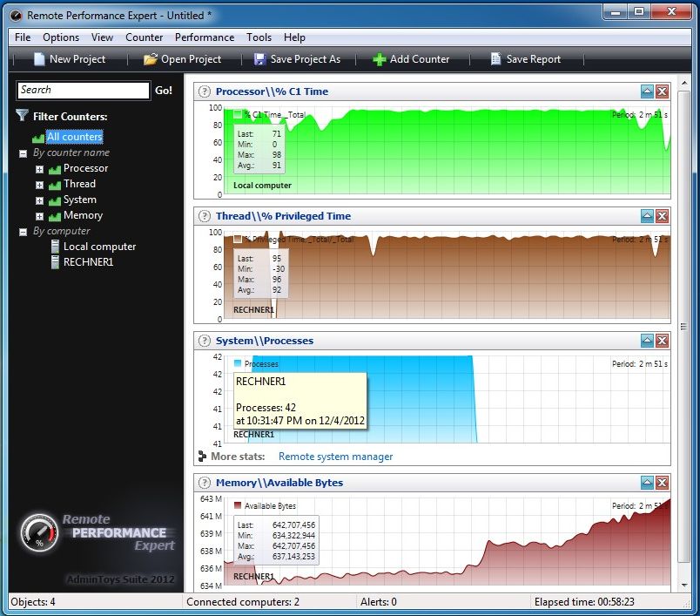Screen dimensions: 700x616
Task: Expand the Memory tree node
Action: click(40, 216)
